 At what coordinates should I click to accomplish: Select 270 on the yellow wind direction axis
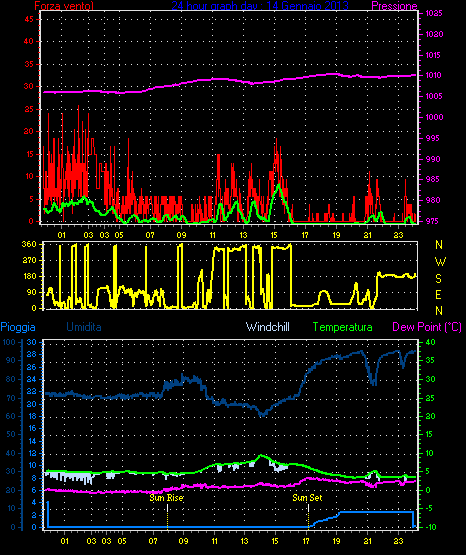click(29, 261)
